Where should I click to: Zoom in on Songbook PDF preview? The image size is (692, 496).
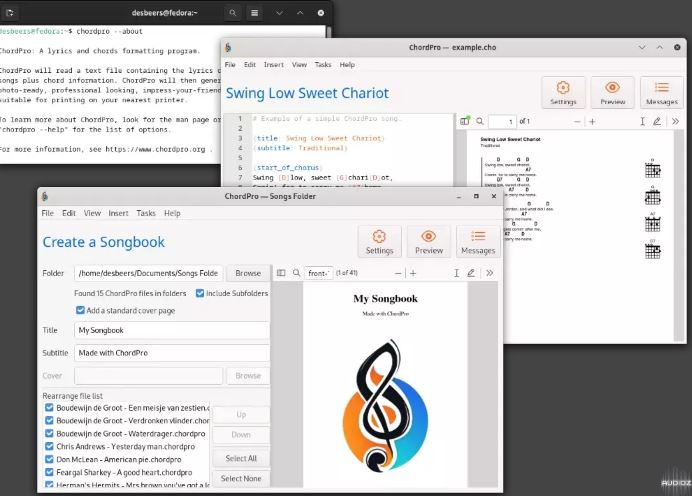(413, 273)
